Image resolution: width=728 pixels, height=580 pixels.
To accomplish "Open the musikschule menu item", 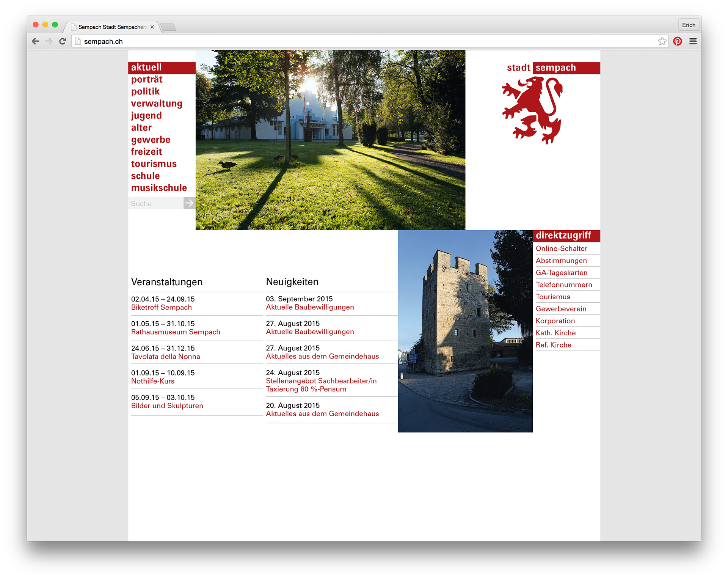I will (x=159, y=188).
